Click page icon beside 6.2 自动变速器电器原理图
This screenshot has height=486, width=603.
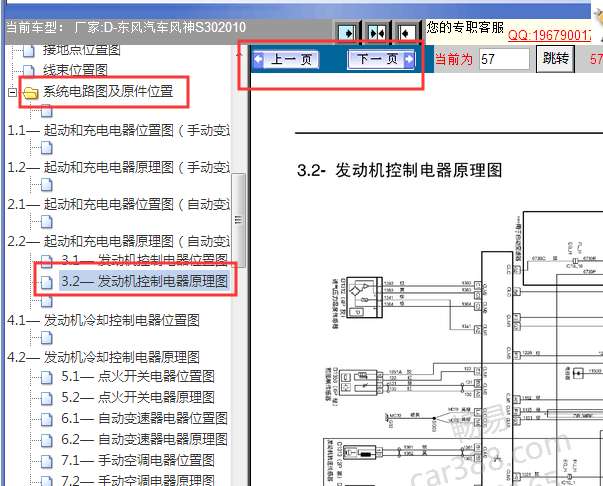click(x=47, y=440)
